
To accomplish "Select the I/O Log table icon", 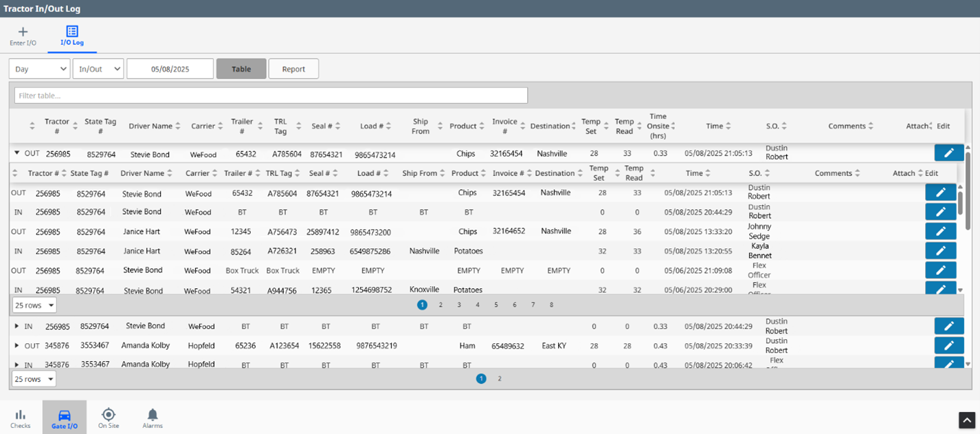I will tap(72, 31).
